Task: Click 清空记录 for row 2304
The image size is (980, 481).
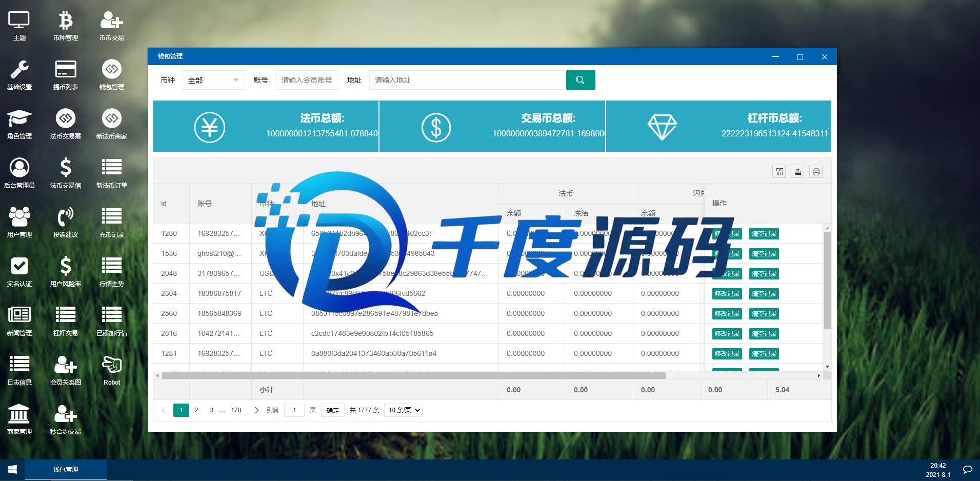Action: click(x=764, y=293)
